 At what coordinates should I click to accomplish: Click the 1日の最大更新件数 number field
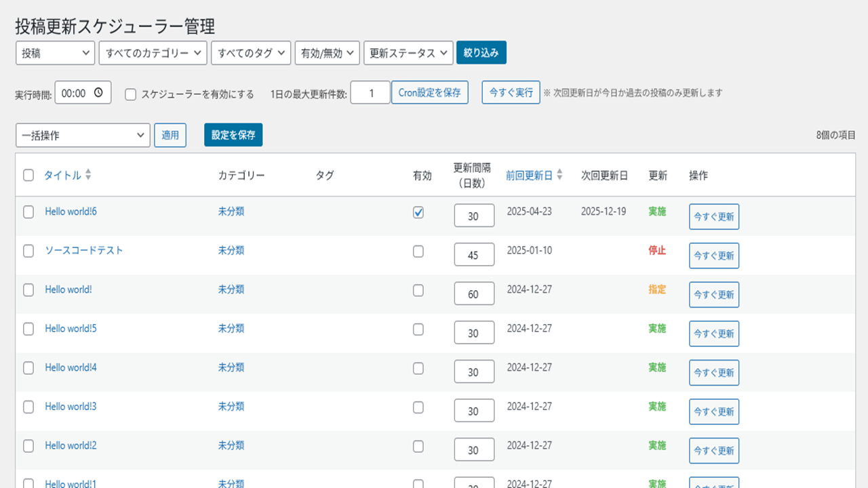click(370, 93)
